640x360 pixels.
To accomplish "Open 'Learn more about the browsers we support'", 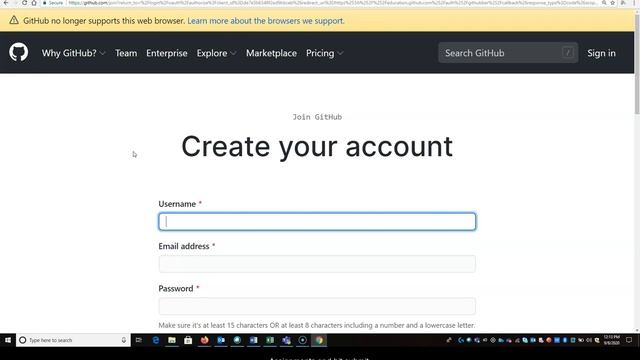I will (x=266, y=21).
